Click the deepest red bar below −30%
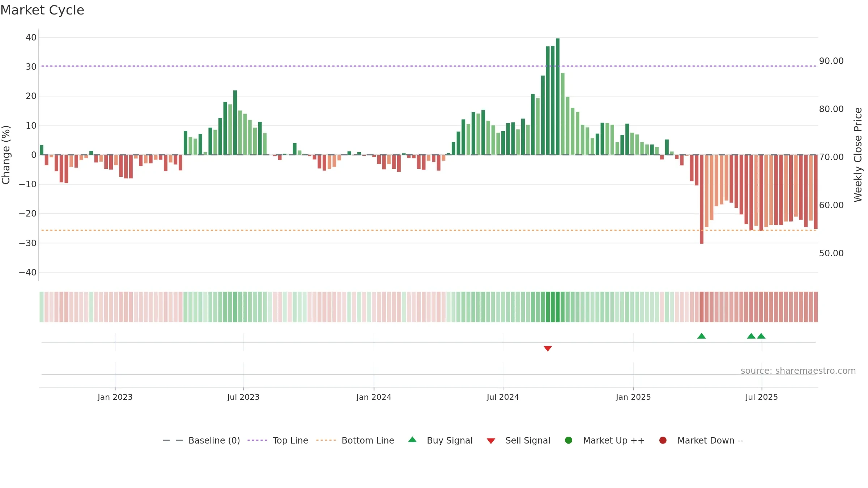Image resolution: width=868 pixels, height=488 pixels. [x=702, y=199]
